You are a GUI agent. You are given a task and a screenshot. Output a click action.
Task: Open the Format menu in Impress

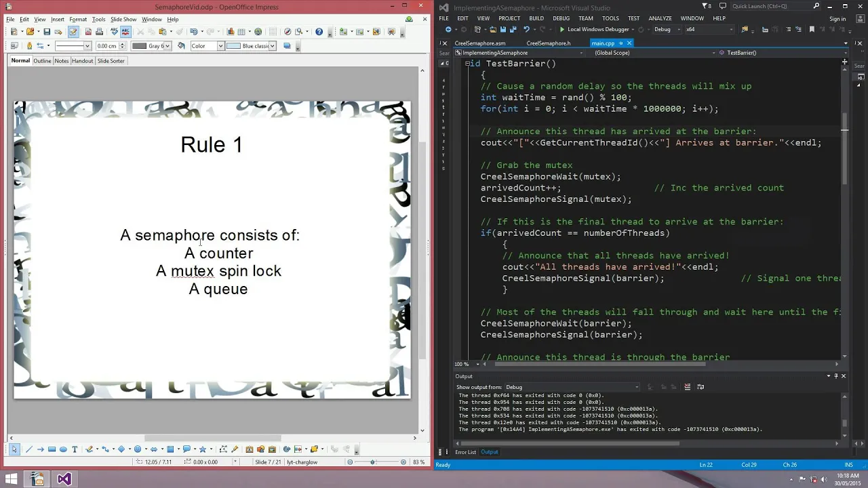[78, 20]
